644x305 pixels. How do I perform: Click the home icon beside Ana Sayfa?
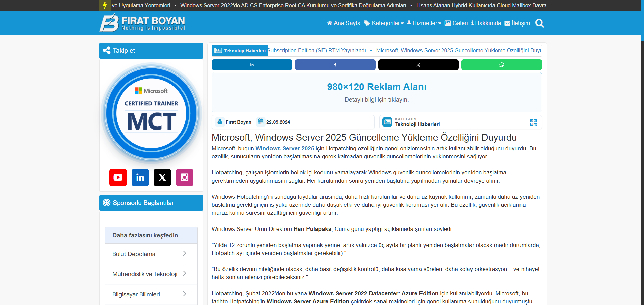pyautogui.click(x=329, y=23)
